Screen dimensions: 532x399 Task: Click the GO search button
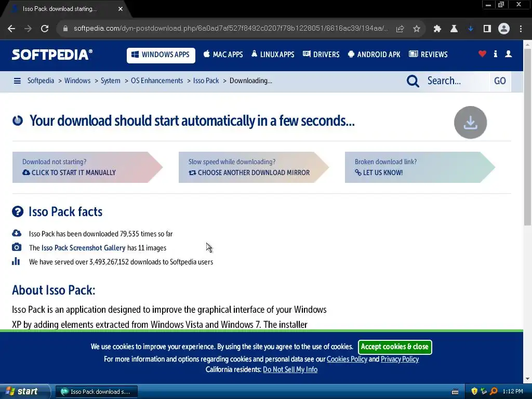point(500,81)
